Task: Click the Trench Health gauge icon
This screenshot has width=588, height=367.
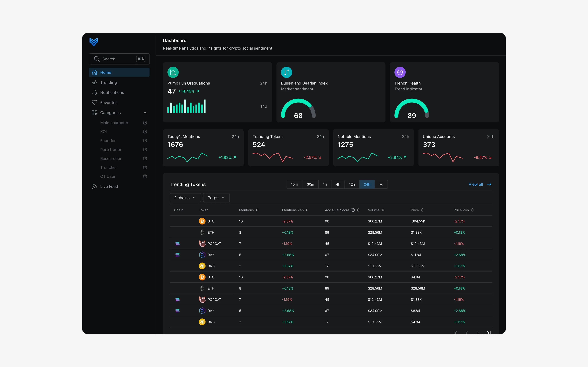Action: coord(400,72)
